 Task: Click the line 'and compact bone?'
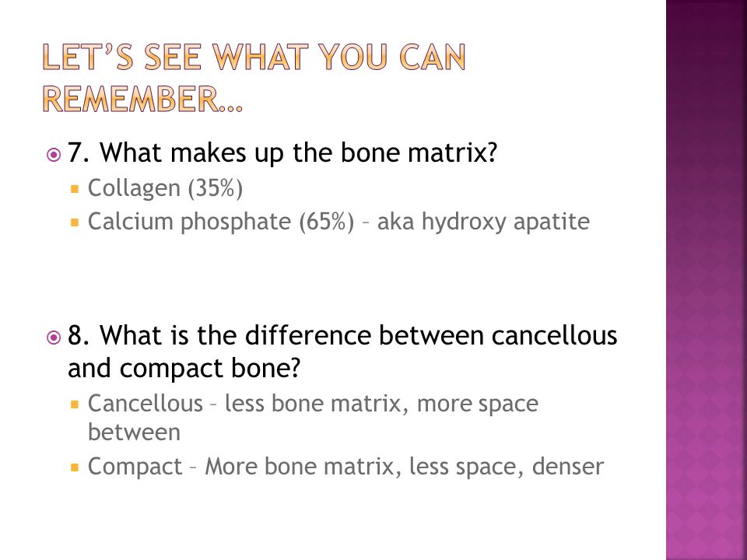coord(184,368)
